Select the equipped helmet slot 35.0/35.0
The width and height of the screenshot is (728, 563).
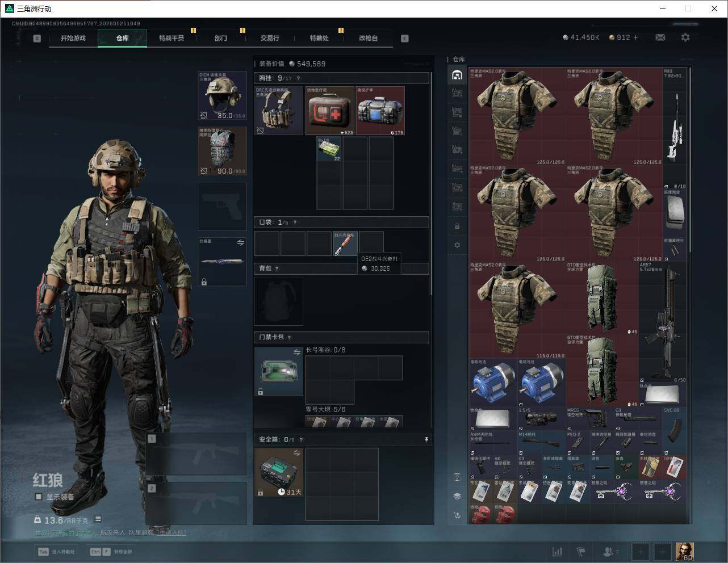(223, 95)
